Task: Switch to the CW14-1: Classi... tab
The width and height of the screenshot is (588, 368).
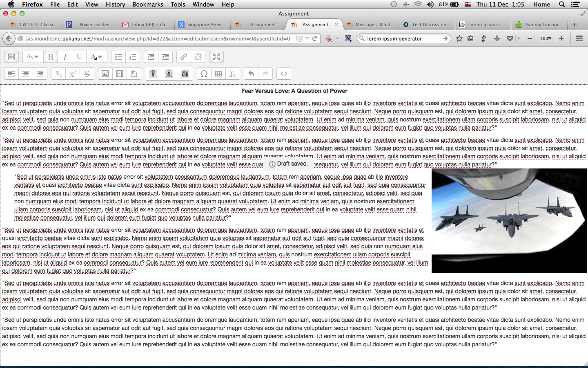Action: click(x=33, y=25)
